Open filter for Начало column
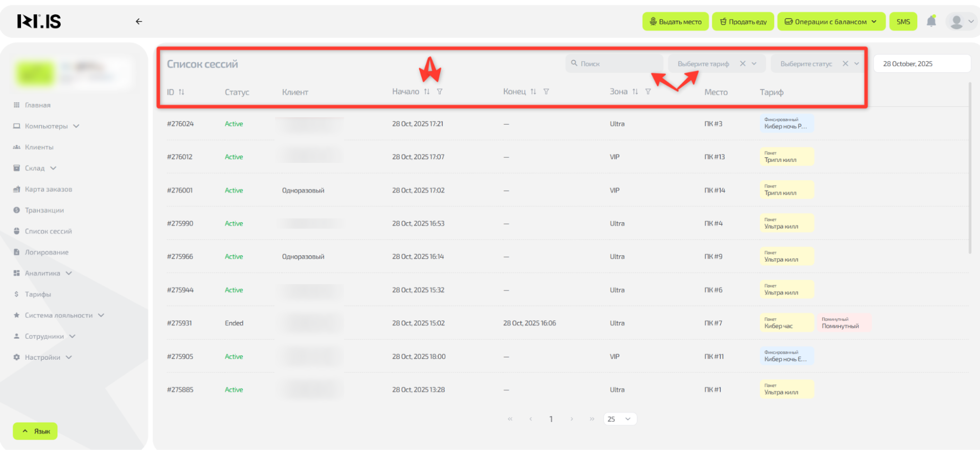980x450 pixels. point(440,92)
